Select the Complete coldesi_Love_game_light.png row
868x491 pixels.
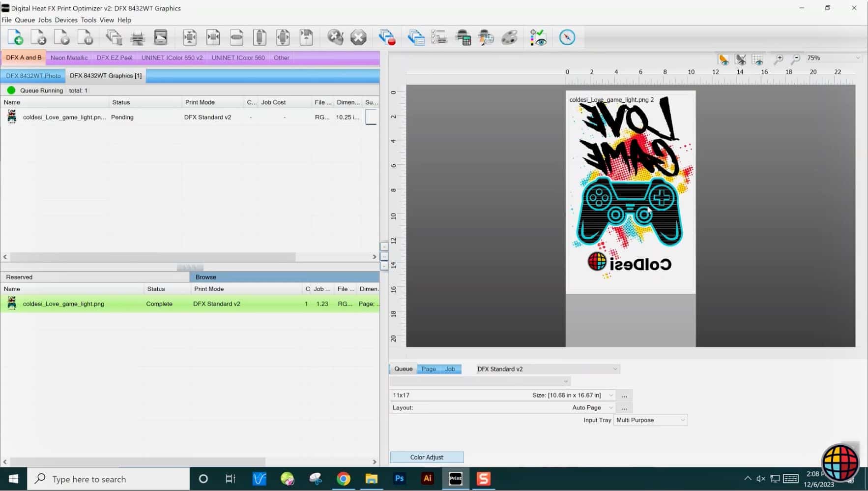click(x=190, y=304)
